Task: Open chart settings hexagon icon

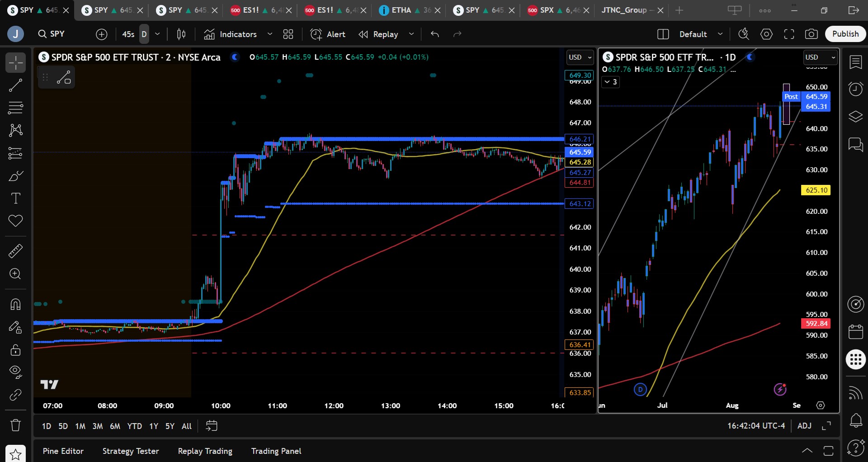Action: [766, 34]
